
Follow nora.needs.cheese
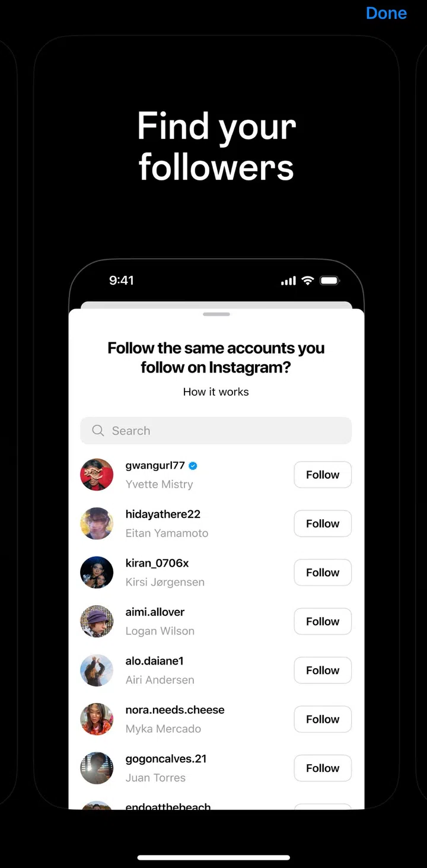[x=323, y=719]
